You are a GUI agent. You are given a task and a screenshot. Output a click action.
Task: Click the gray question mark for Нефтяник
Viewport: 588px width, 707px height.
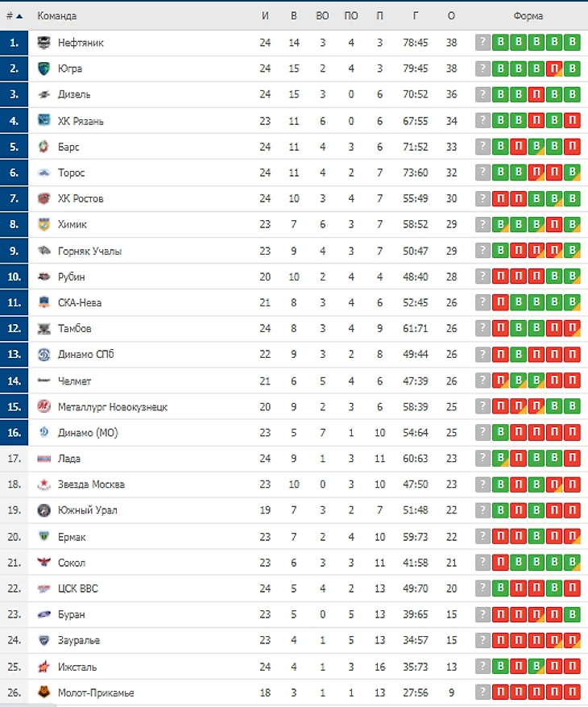click(482, 43)
